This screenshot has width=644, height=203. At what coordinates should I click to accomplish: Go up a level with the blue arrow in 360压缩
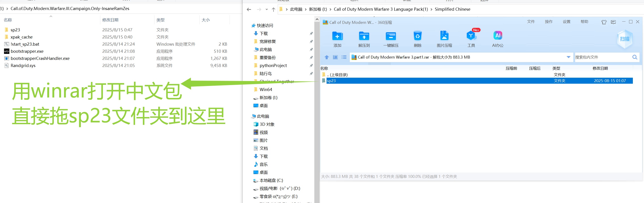[327, 57]
